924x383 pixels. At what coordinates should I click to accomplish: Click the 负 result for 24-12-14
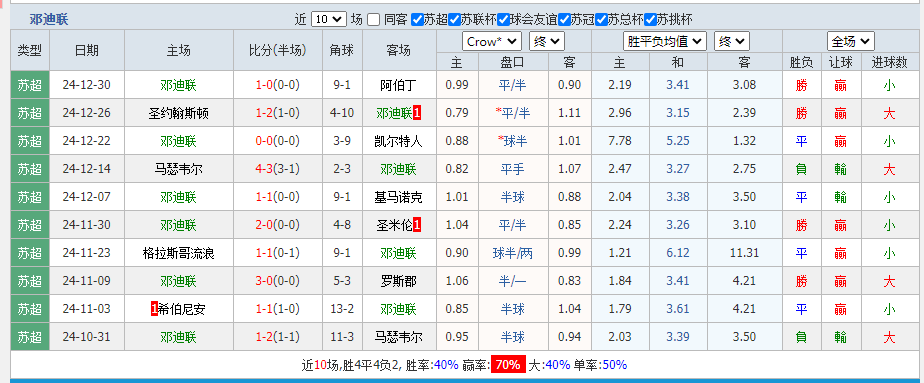[x=801, y=170]
